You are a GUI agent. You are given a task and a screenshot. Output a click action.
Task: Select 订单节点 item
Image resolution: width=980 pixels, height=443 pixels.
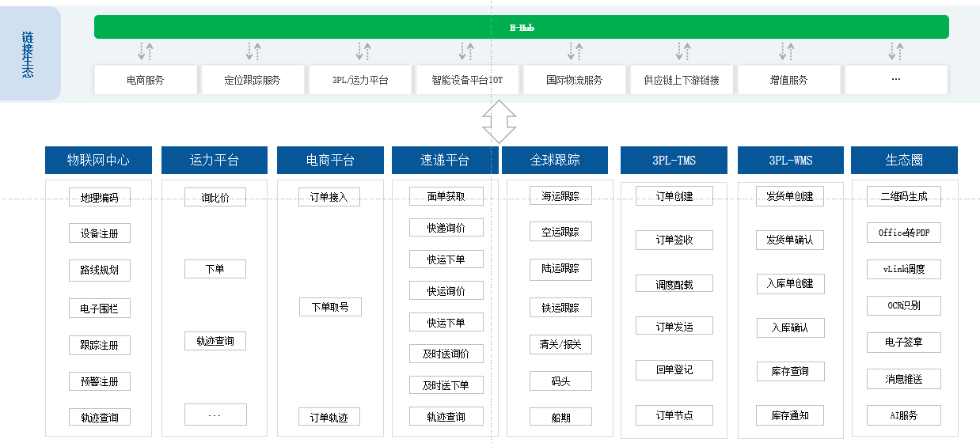tap(674, 415)
